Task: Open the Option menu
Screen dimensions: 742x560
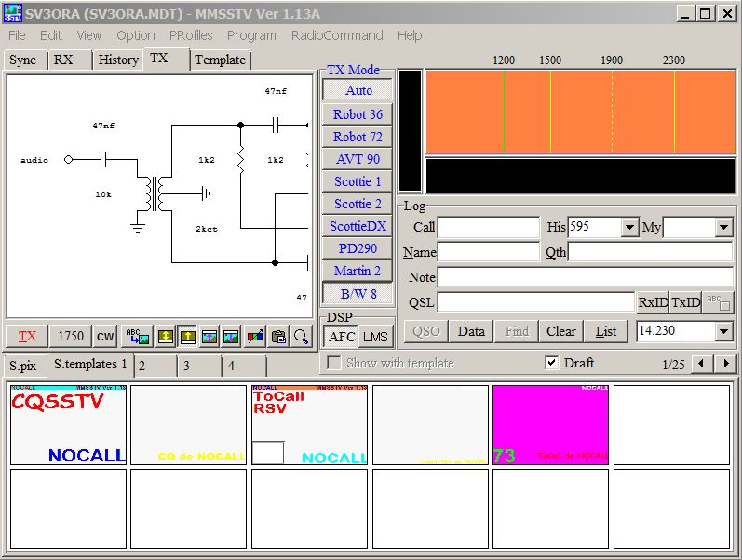Action: coord(136,35)
